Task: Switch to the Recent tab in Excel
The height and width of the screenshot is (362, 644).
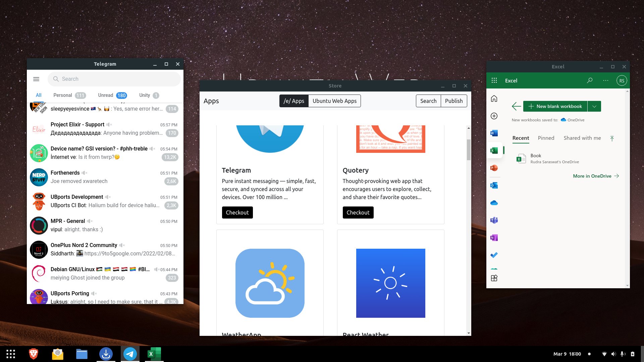Action: pos(521,138)
